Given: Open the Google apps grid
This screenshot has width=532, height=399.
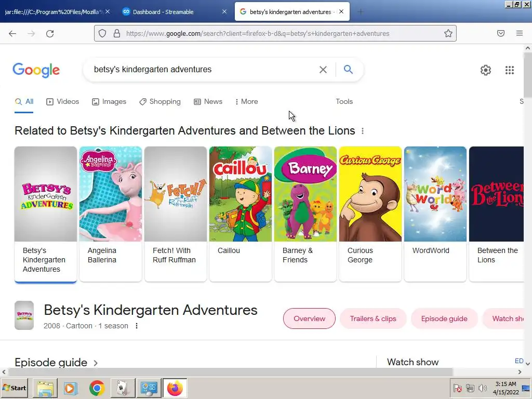Looking at the screenshot, I should tap(510, 70).
